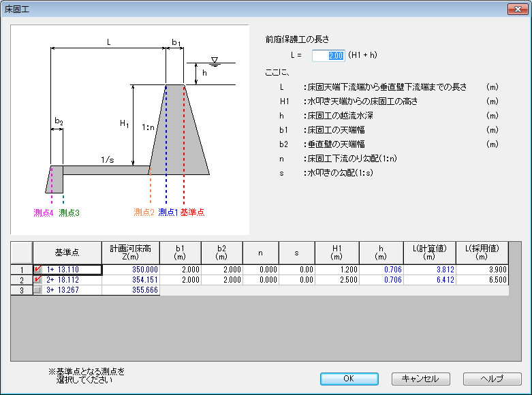Image resolution: width=532 pixels, height=395 pixels.
Task: Click the 測点2 label in diagram
Action: tap(144, 212)
